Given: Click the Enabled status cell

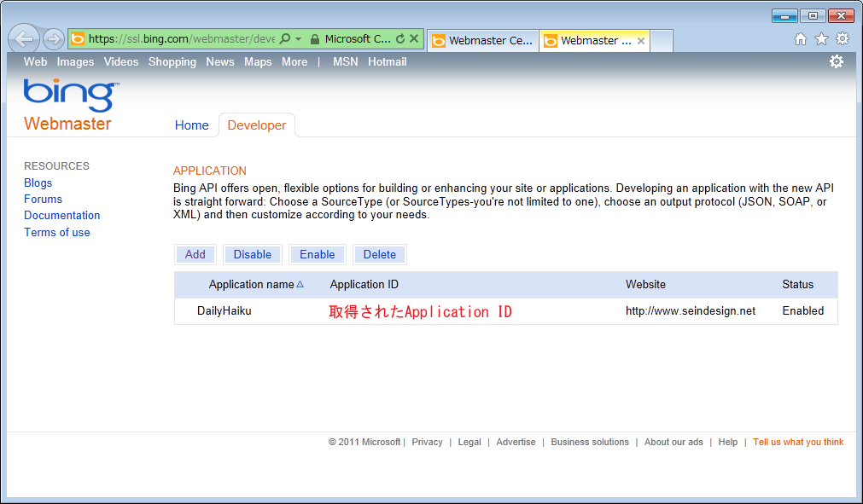Looking at the screenshot, I should click(803, 311).
